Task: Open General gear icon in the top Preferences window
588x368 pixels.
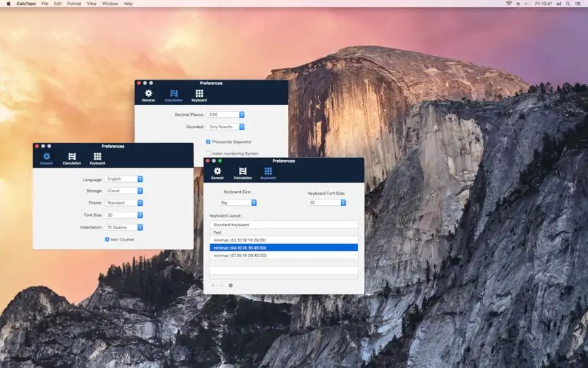Action: (x=148, y=95)
